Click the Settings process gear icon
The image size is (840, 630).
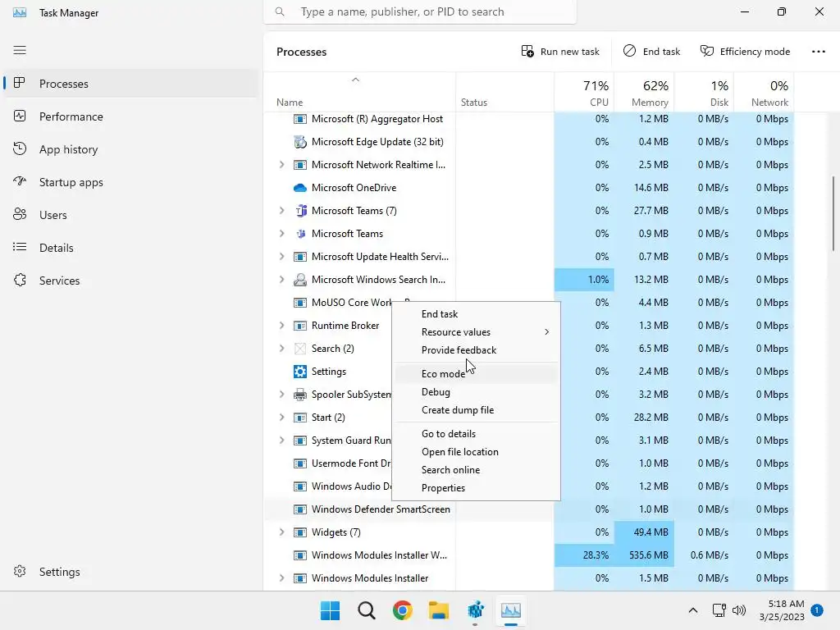[x=300, y=372]
